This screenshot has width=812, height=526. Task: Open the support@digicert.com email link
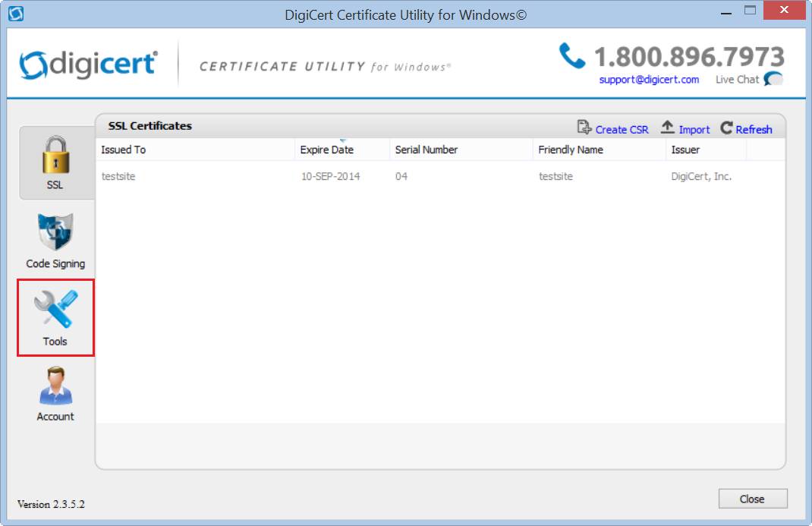click(x=649, y=80)
